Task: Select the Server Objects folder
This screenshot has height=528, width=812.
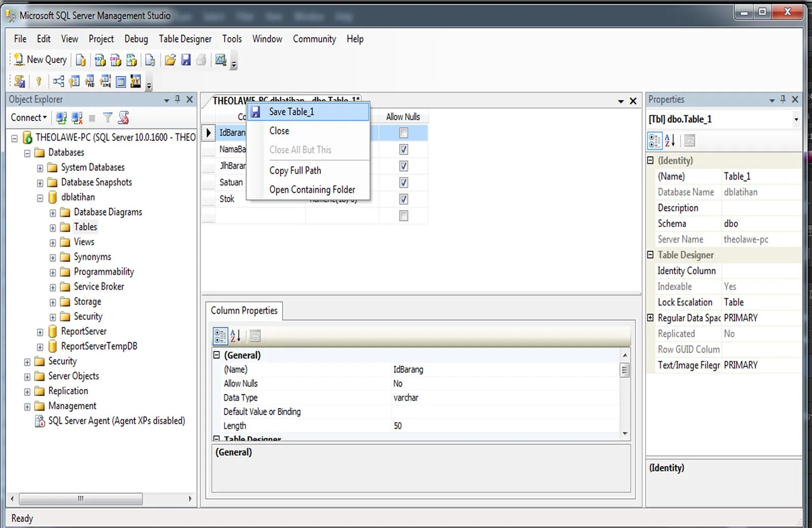Action: [74, 376]
